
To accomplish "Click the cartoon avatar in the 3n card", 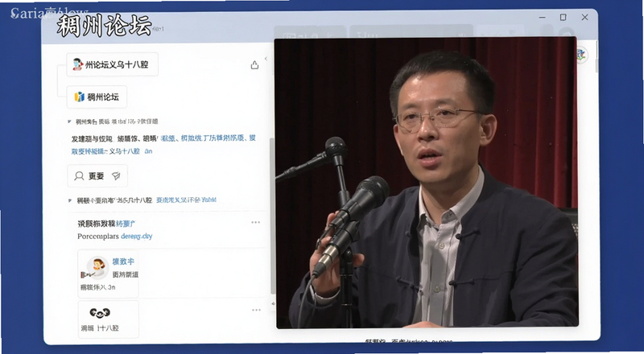I will [x=97, y=268].
